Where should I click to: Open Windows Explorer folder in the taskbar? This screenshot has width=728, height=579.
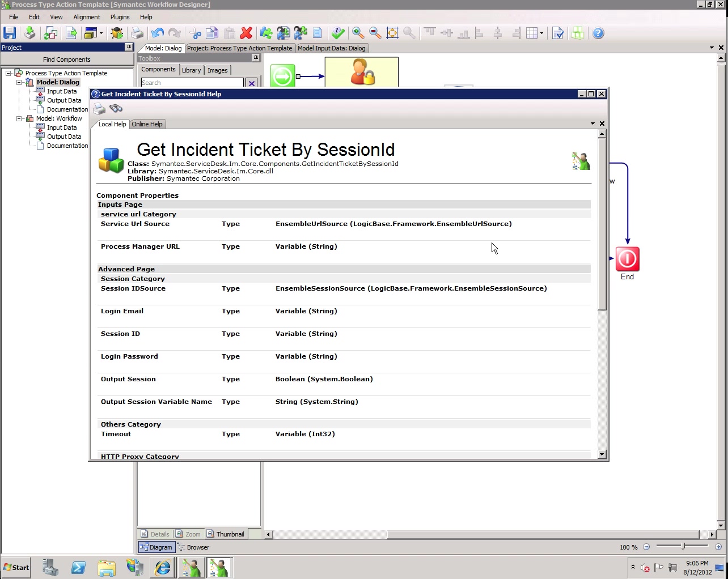pyautogui.click(x=107, y=567)
